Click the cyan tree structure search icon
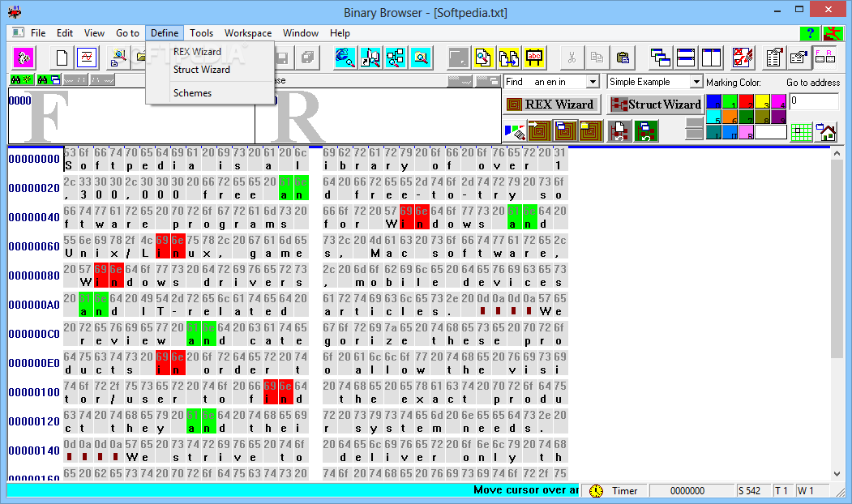The width and height of the screenshot is (852, 504). pyautogui.click(x=396, y=57)
